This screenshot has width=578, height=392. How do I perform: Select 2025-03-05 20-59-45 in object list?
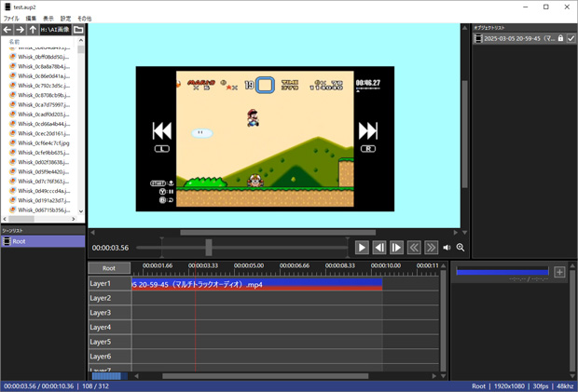525,38
